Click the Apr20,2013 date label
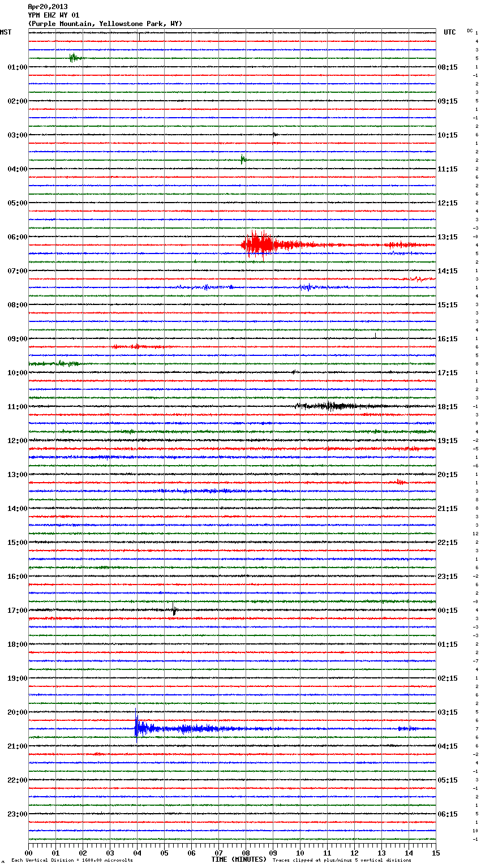The image size is (481, 868). tap(48, 7)
